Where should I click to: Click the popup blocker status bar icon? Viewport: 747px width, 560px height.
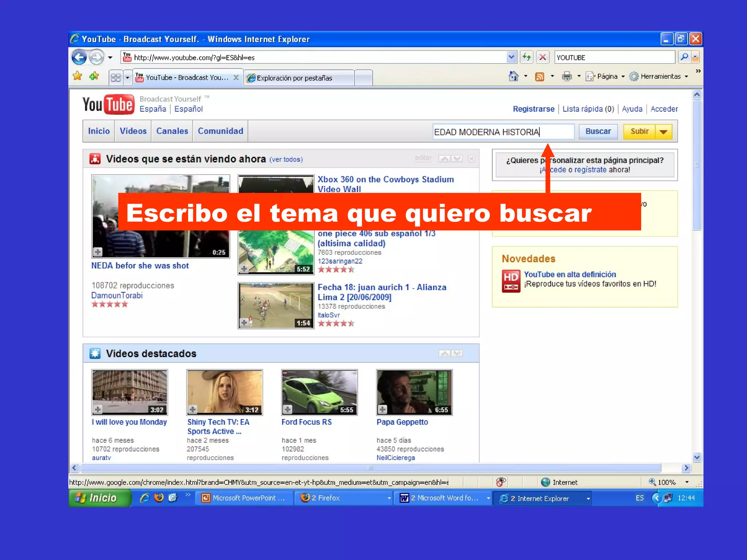[x=501, y=482]
